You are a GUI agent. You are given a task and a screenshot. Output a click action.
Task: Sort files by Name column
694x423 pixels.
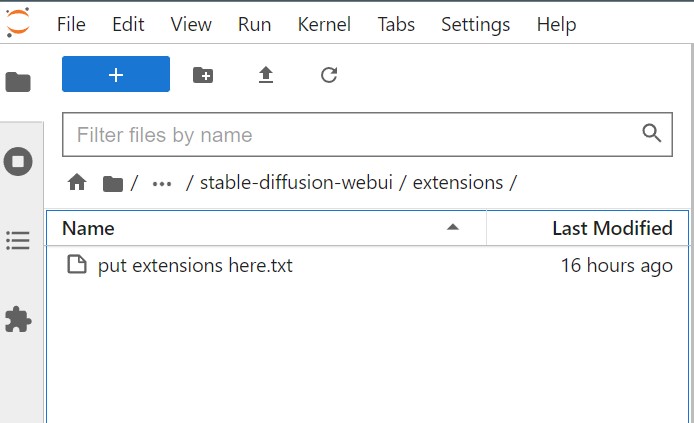(88, 228)
